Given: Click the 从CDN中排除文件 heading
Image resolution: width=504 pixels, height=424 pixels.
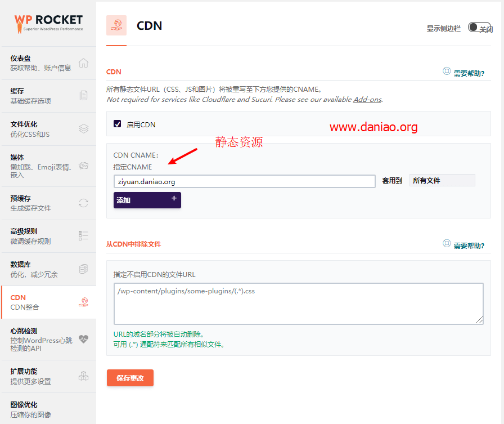Looking at the screenshot, I should coord(133,244).
